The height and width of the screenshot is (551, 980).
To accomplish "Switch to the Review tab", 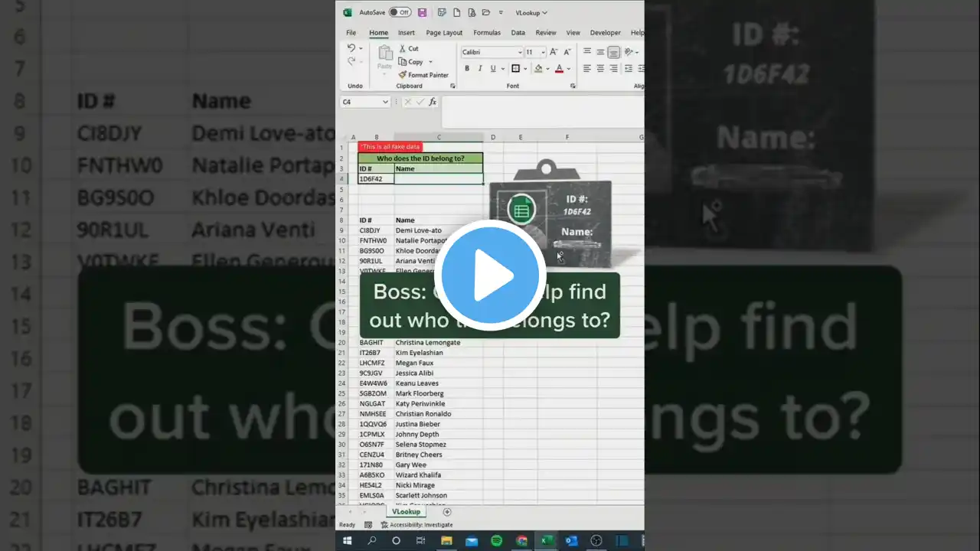I will tap(546, 33).
